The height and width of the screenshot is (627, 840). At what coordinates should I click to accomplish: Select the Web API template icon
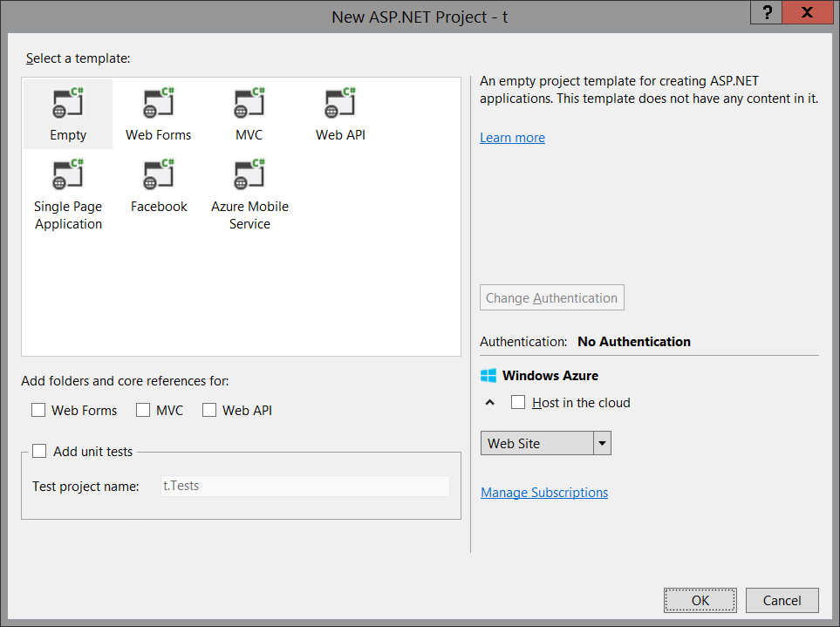[339, 105]
